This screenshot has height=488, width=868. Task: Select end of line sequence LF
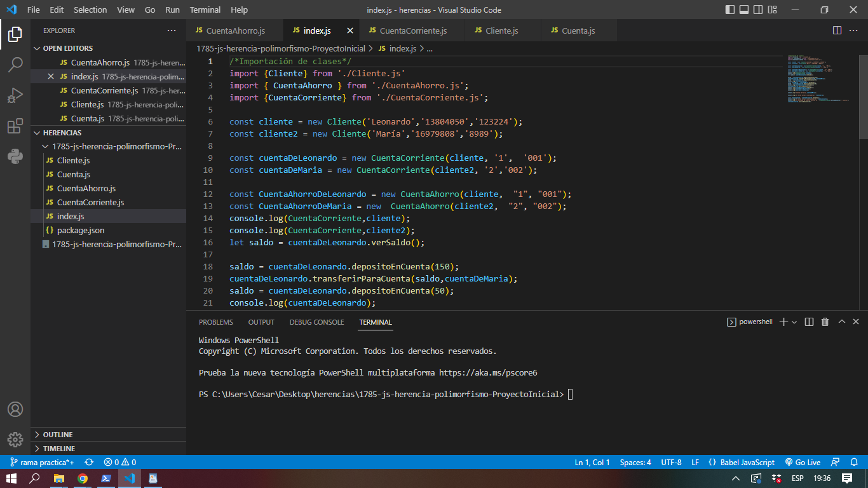point(695,463)
